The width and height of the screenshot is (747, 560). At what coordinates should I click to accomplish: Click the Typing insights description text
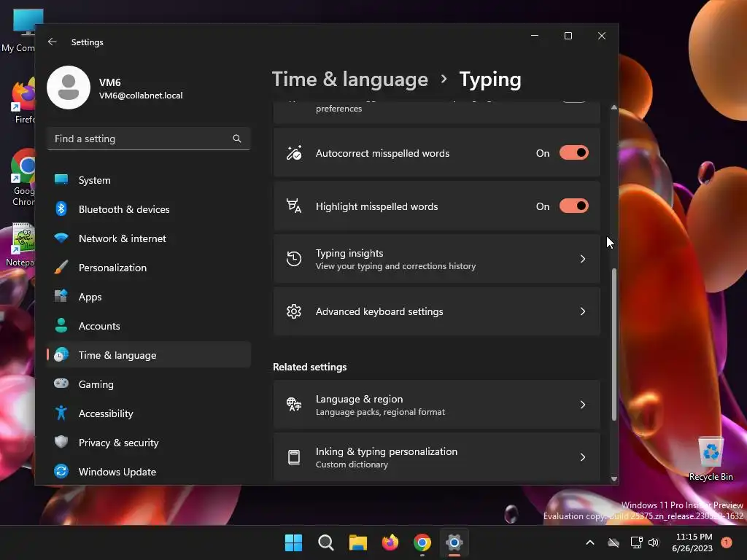click(x=395, y=266)
